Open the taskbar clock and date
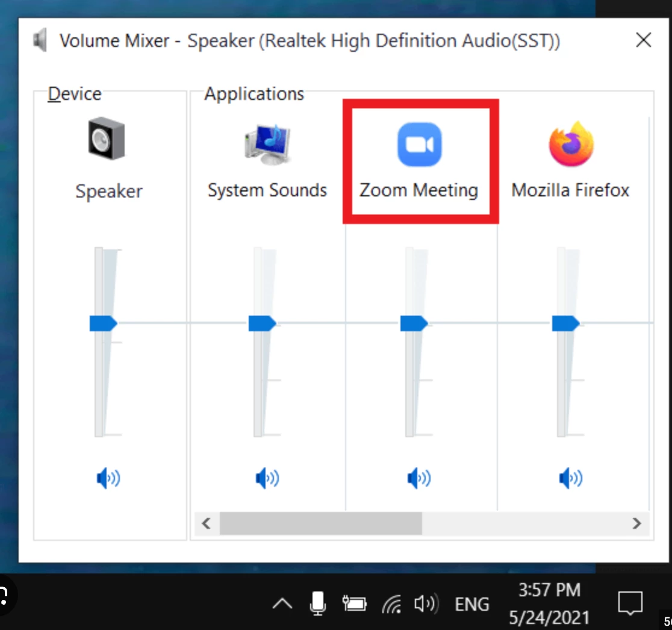 (549, 603)
